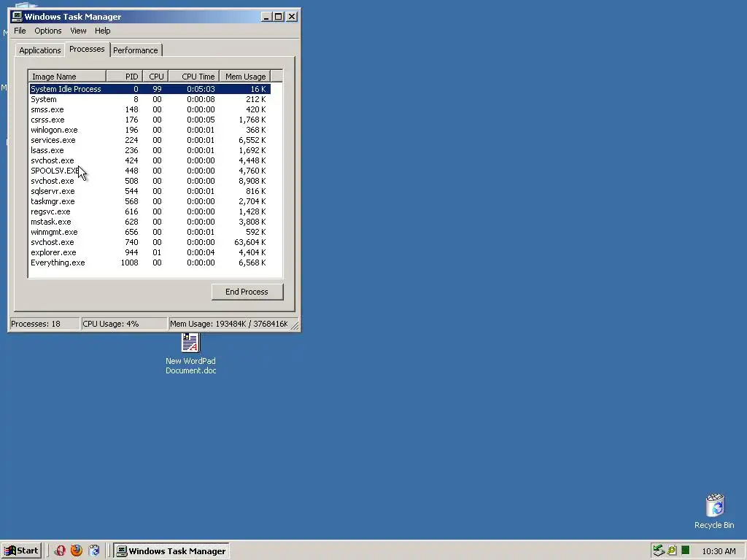Click the Task Manager title bar icon
This screenshot has height=560, width=747.
click(x=17, y=17)
